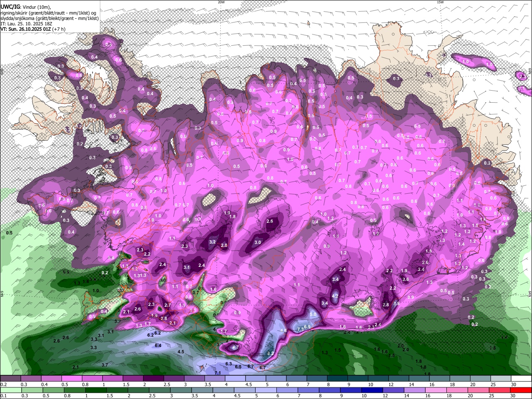
Task: Select the 'IT: Lau. 25. 10. 2025 18Z' line
Action: 26,24
